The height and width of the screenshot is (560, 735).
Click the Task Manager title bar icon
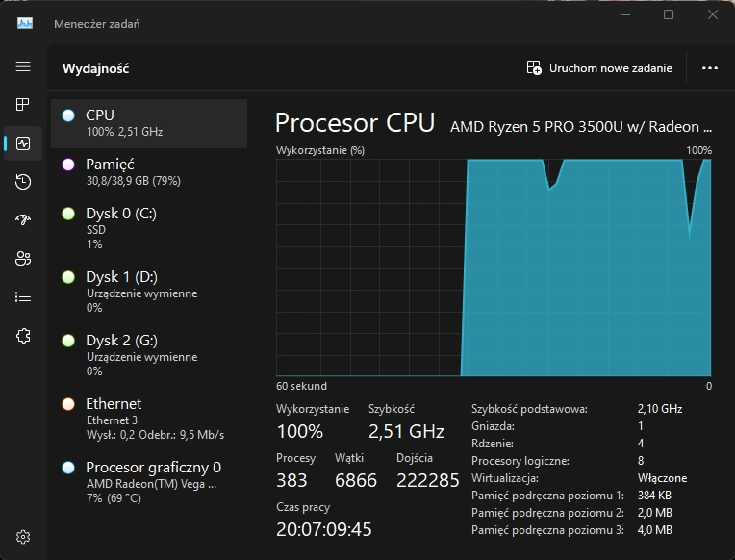click(x=25, y=23)
